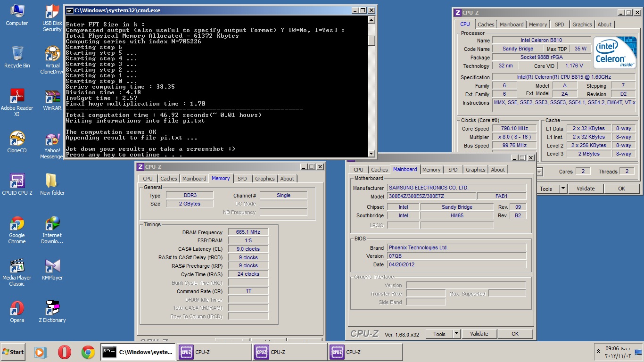Click Tools button in Mainboard window
The image size is (644, 362).
[439, 334]
